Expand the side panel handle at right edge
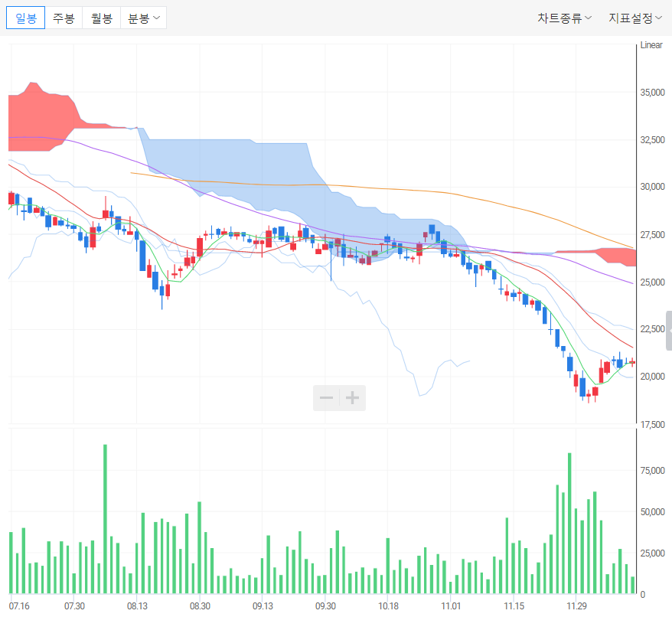 pyautogui.click(x=669, y=331)
